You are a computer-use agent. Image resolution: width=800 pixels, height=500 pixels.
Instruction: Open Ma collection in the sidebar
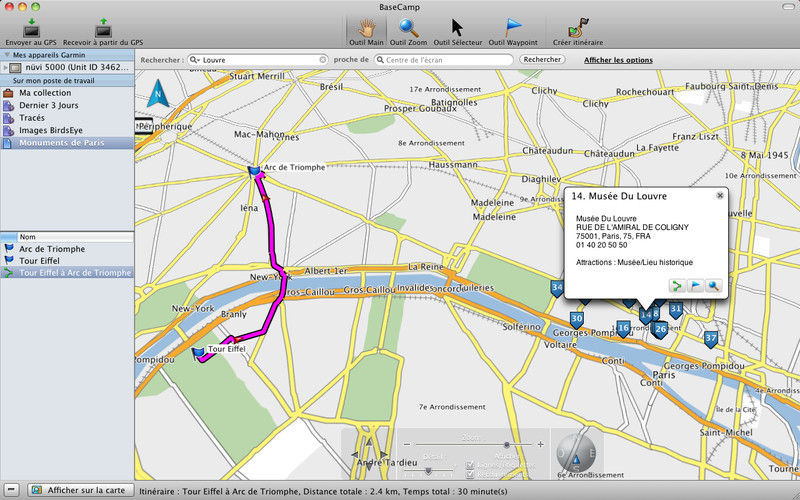pyautogui.click(x=67, y=93)
